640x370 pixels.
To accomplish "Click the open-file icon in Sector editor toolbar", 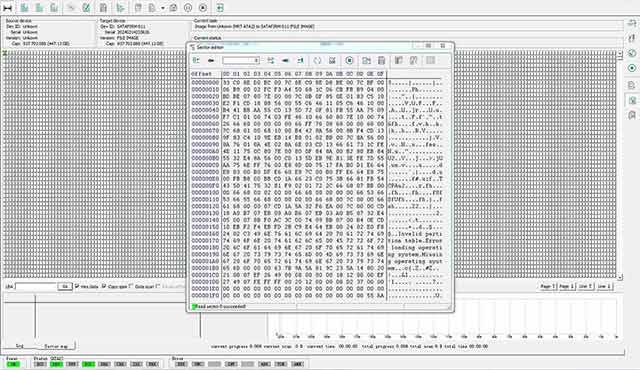I will pyautogui.click(x=367, y=61).
